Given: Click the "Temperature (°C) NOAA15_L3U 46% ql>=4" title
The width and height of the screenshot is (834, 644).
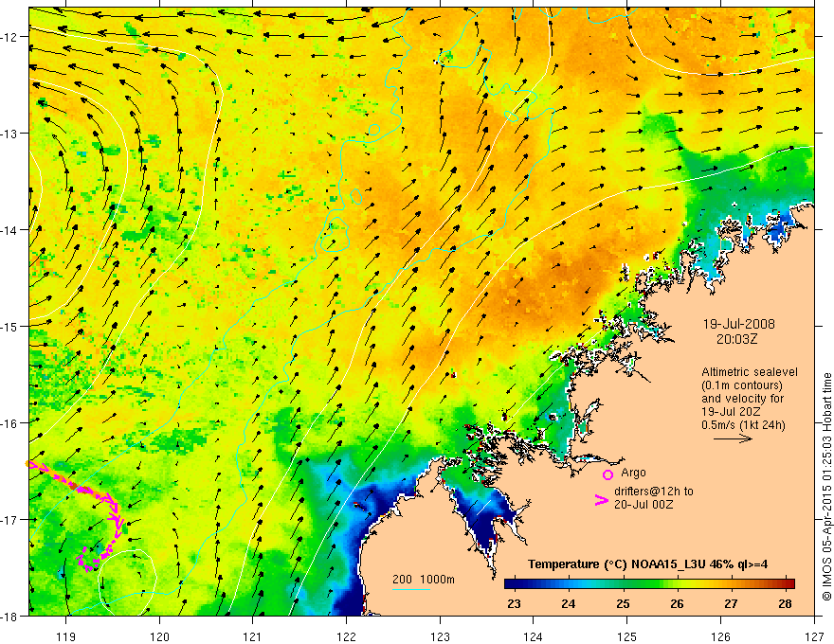Looking at the screenshot, I should (647, 564).
